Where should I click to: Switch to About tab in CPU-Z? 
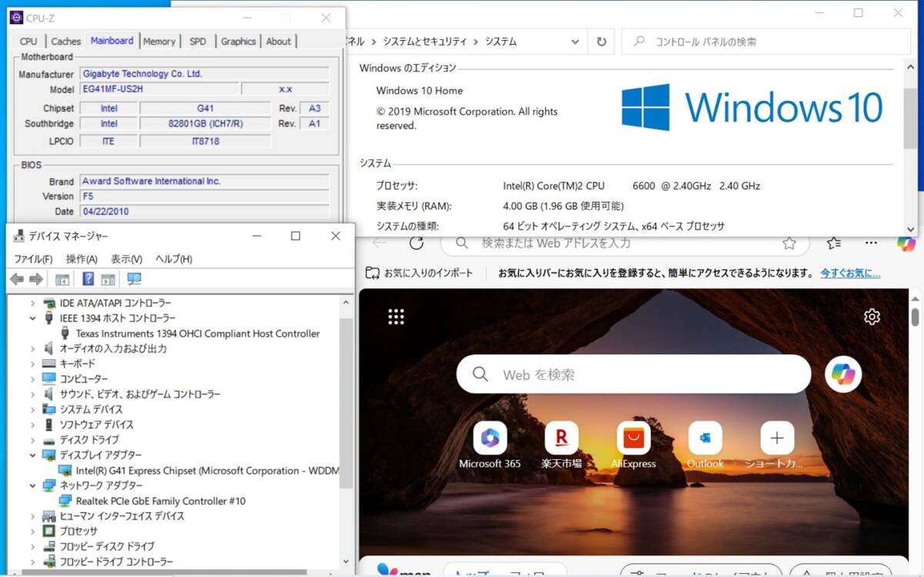click(279, 42)
